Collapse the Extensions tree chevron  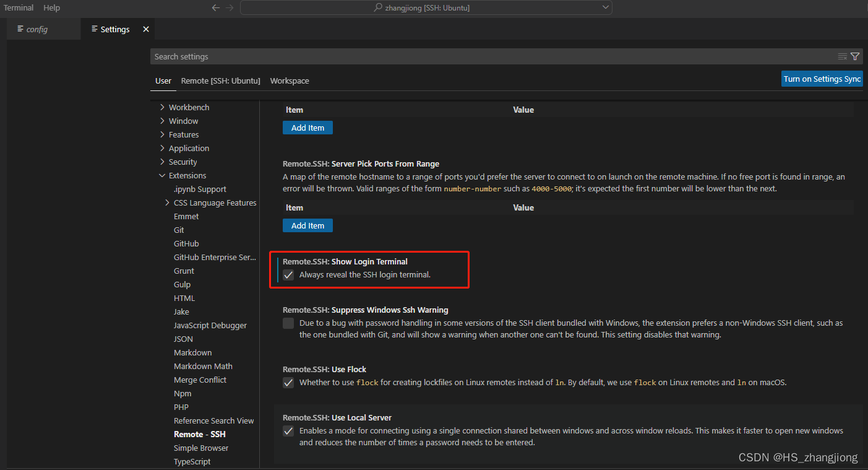pyautogui.click(x=162, y=175)
